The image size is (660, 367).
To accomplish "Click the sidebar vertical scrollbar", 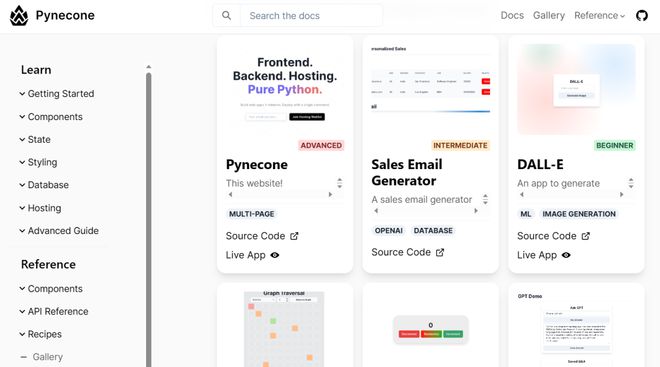I will pyautogui.click(x=149, y=219).
